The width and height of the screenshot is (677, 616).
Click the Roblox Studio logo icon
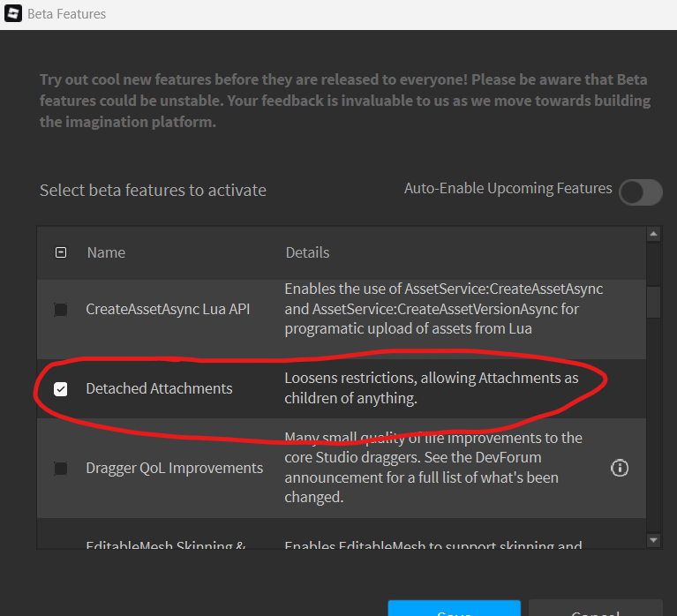coord(13,13)
